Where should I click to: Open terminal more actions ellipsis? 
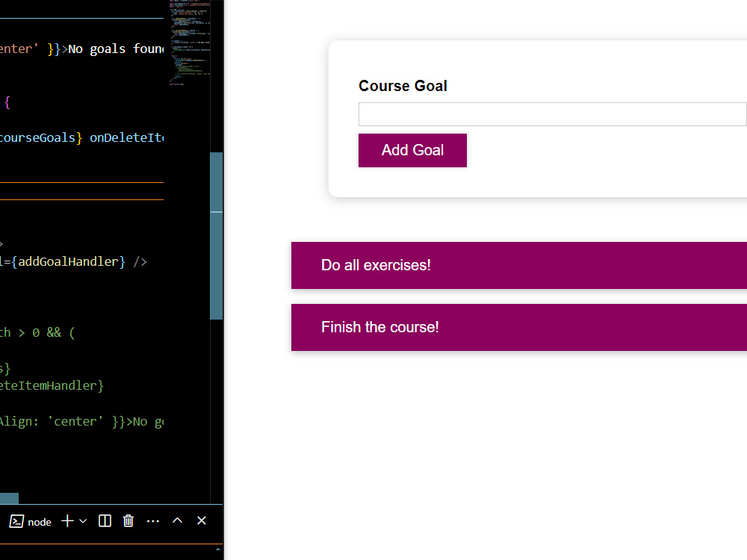tap(153, 521)
